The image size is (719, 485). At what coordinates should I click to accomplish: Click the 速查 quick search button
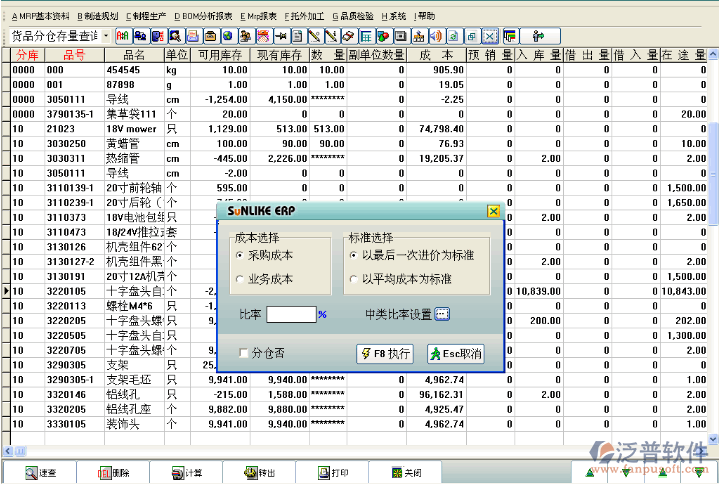[43, 473]
